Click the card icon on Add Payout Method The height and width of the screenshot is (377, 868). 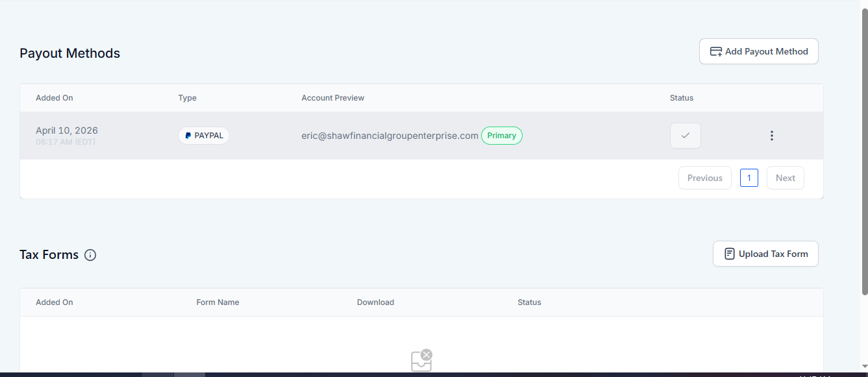pos(716,51)
